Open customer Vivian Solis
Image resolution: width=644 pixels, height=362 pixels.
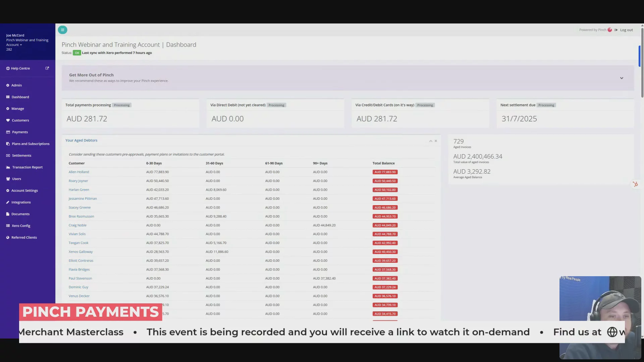pos(77,234)
